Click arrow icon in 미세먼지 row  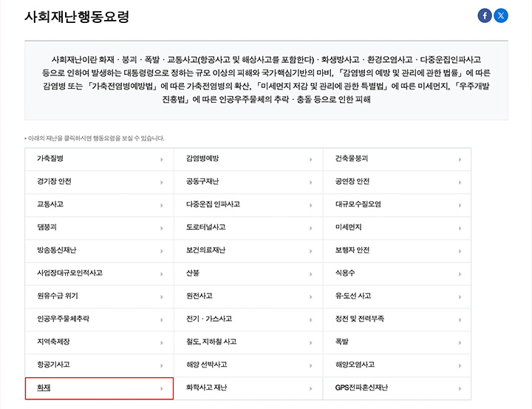coord(460,229)
